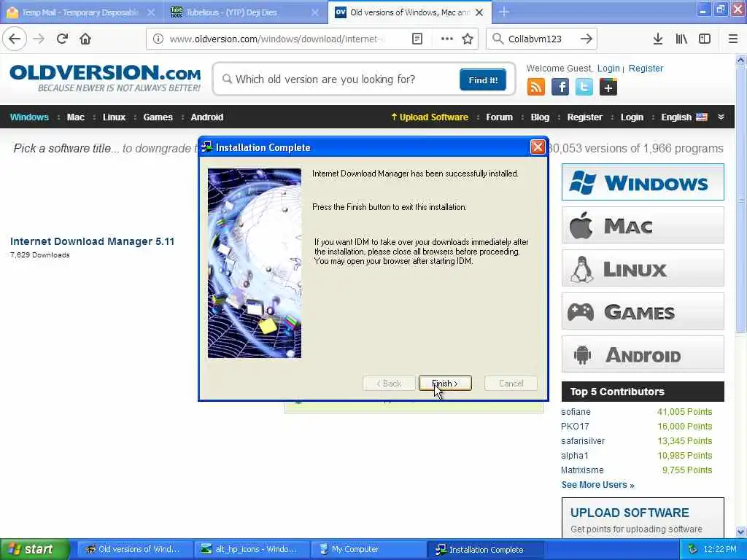Open the library icon in toolbar
The image size is (747, 560).
click(681, 39)
